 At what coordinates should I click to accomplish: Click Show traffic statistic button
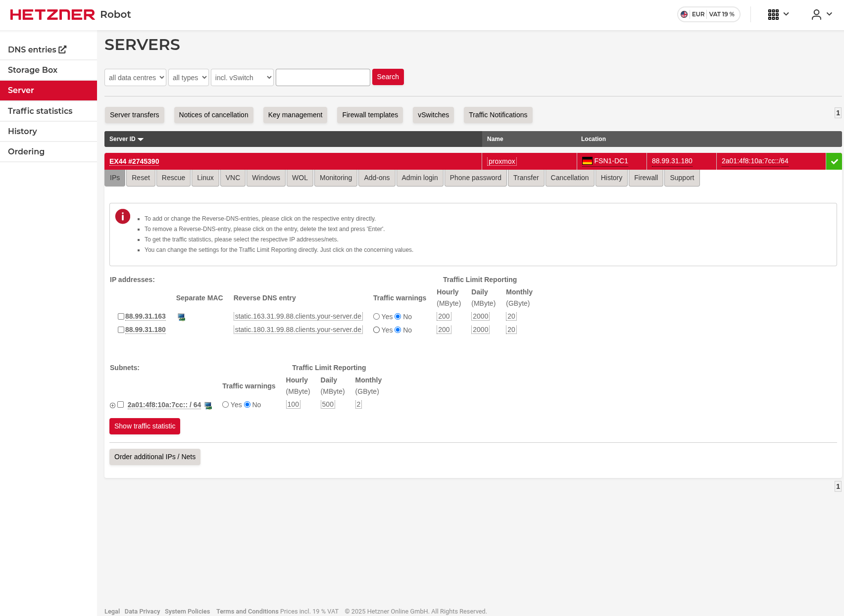pos(145,426)
